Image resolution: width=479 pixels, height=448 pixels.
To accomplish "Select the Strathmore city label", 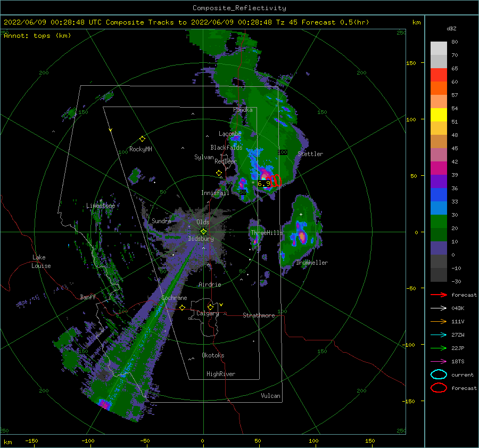I will pyautogui.click(x=259, y=315).
